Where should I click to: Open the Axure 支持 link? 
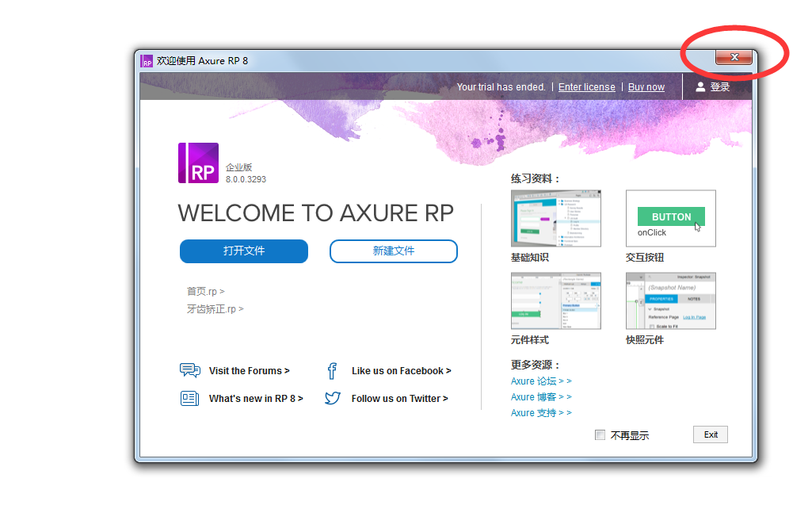(541, 412)
